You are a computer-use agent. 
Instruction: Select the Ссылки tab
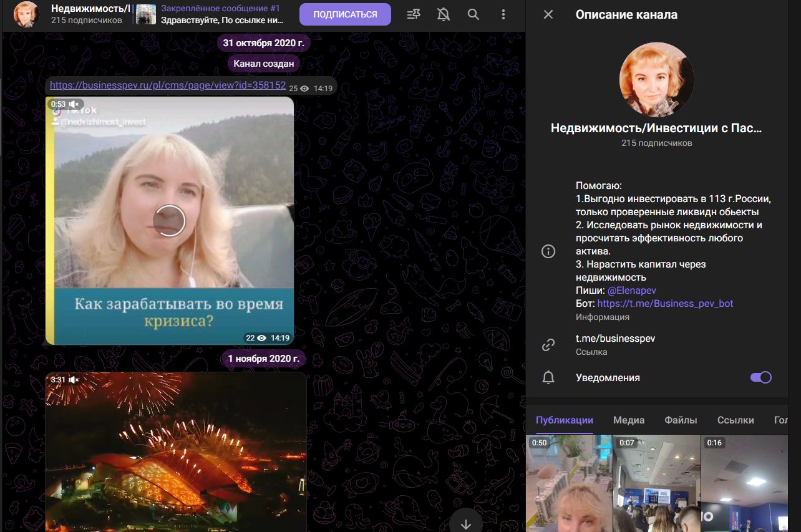tap(735, 420)
